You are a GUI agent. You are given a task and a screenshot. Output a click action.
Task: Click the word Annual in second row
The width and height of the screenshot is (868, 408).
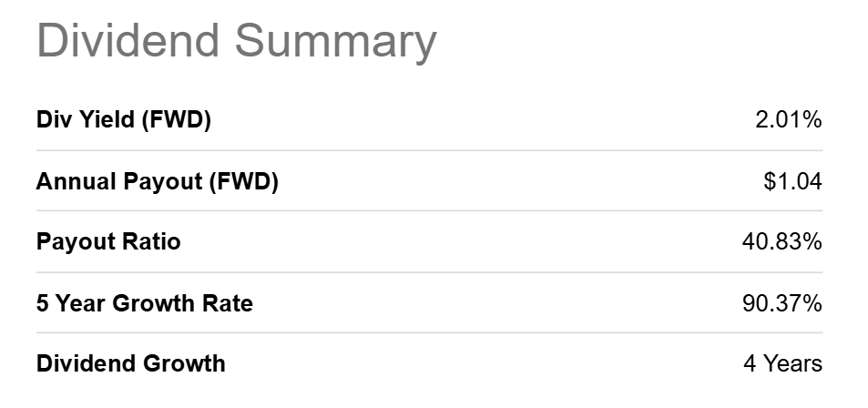coord(76,181)
